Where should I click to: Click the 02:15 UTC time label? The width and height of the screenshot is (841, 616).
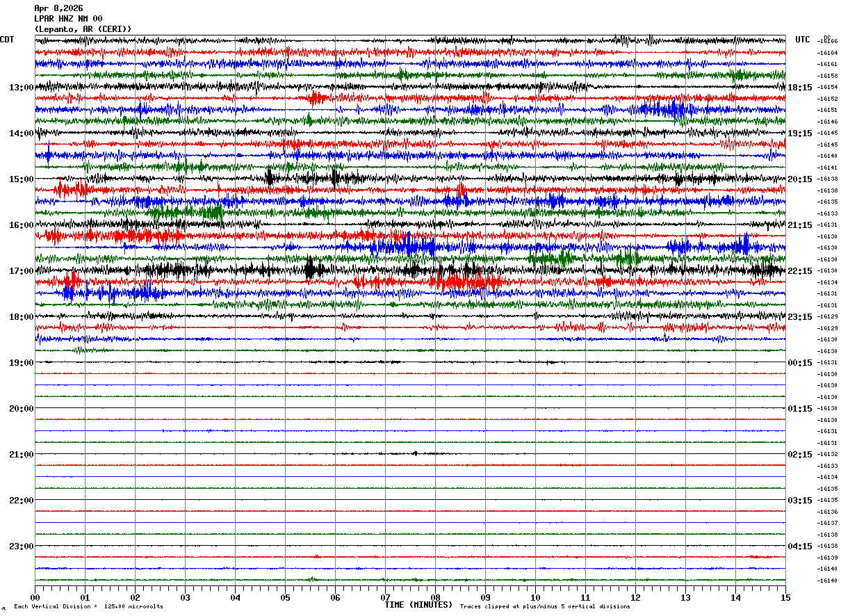pos(799,455)
